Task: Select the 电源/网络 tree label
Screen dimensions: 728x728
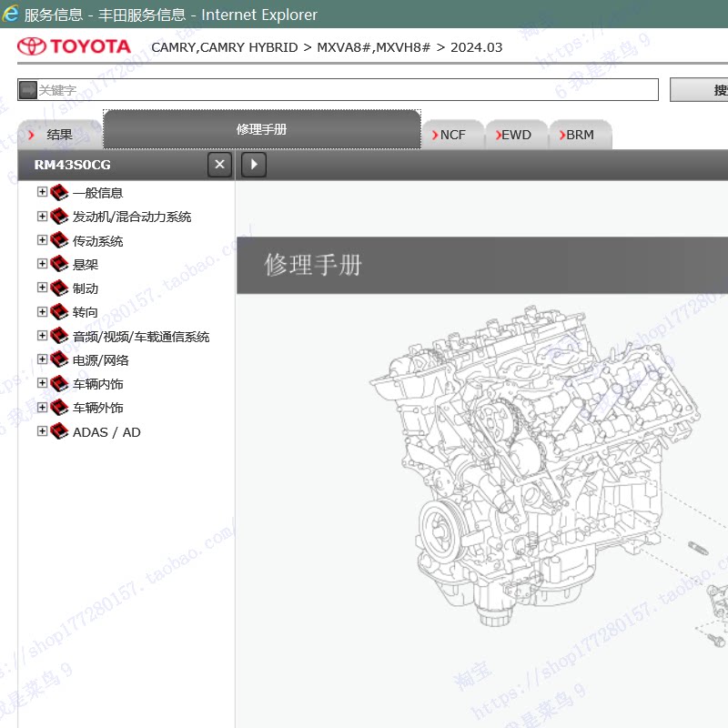Action: tap(101, 360)
